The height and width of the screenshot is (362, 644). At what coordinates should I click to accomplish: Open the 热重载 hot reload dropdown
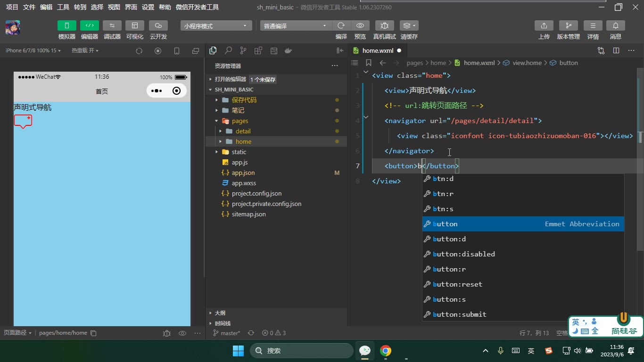(x=85, y=50)
